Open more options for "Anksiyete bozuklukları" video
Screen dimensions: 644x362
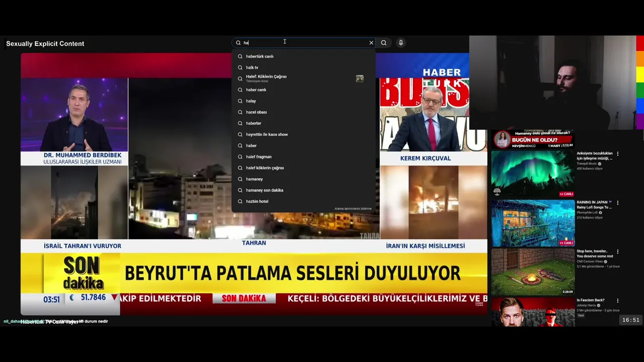[618, 154]
